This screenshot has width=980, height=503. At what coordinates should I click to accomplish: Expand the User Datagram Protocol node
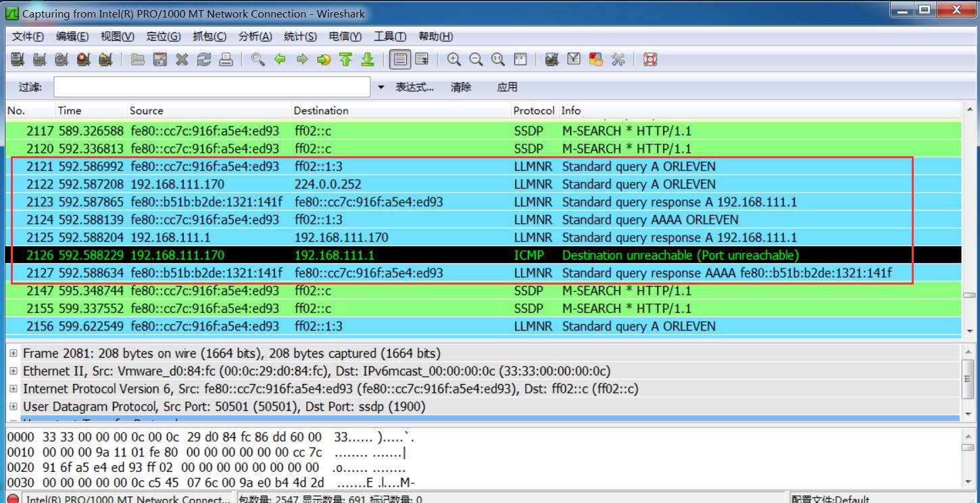click(x=13, y=407)
